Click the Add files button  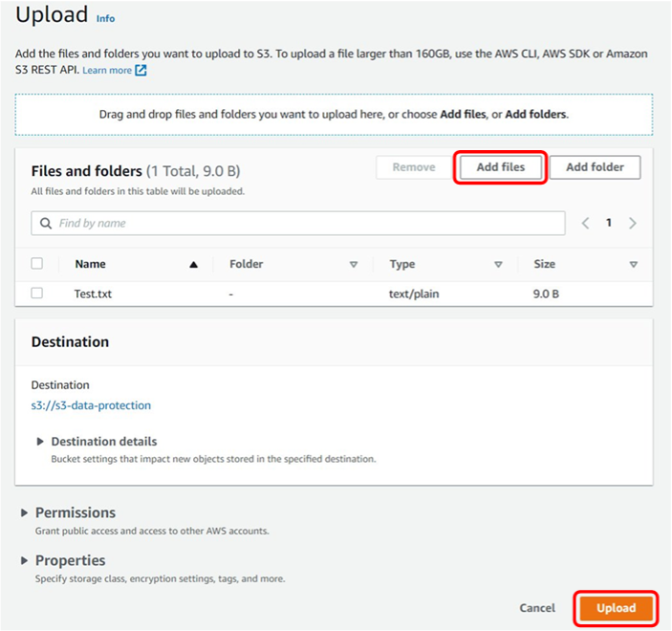click(x=500, y=167)
